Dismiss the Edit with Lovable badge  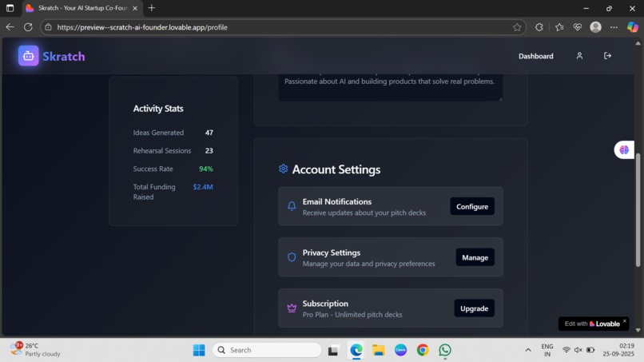[x=624, y=321]
